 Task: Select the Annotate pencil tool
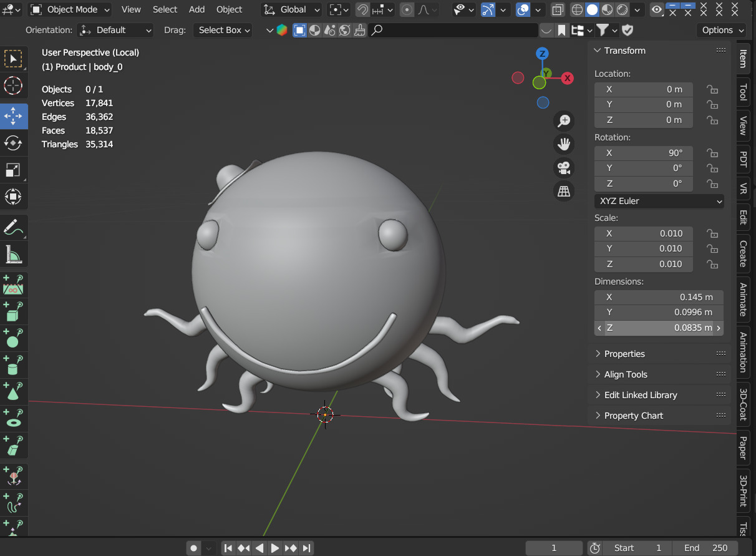coord(13,228)
